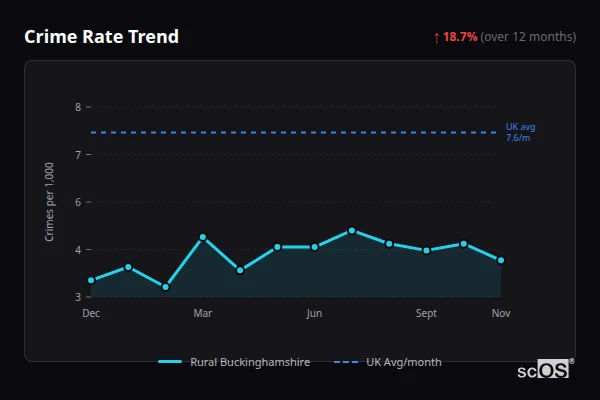Click the 'Sept' x-axis label
This screenshot has height=400, width=600.
(x=426, y=313)
